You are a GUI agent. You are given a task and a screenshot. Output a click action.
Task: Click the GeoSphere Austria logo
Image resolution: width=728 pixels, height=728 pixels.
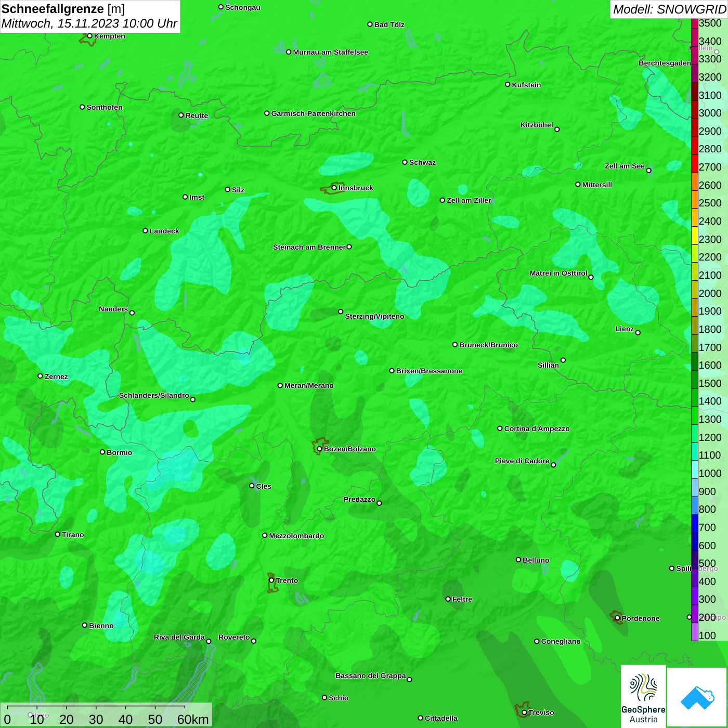tap(643, 696)
